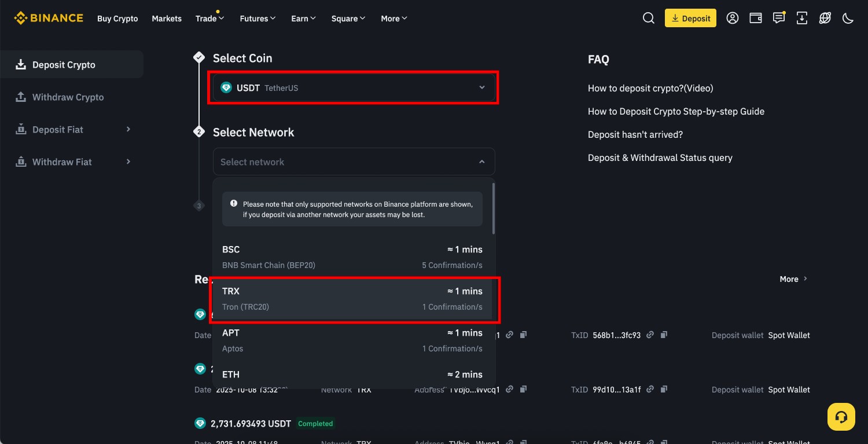Click the Deposit Fiat sidebar icon
Image resolution: width=868 pixels, height=444 pixels.
coord(21,129)
